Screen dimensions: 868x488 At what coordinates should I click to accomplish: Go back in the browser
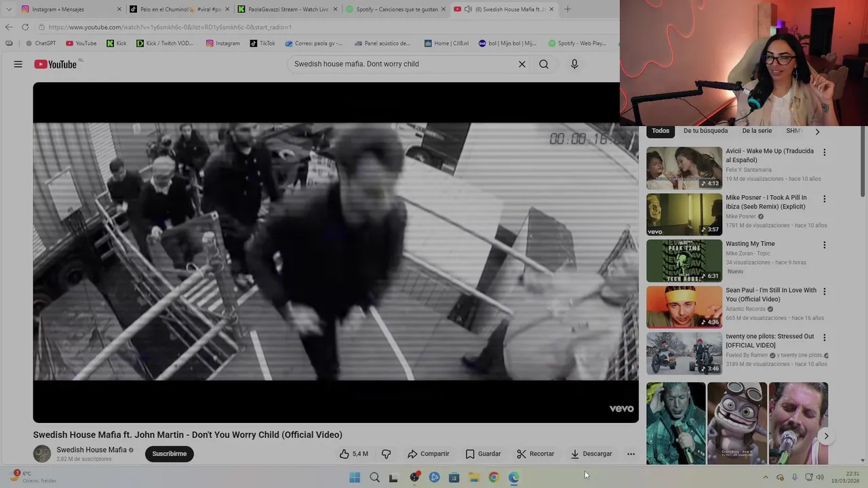[x=8, y=27]
